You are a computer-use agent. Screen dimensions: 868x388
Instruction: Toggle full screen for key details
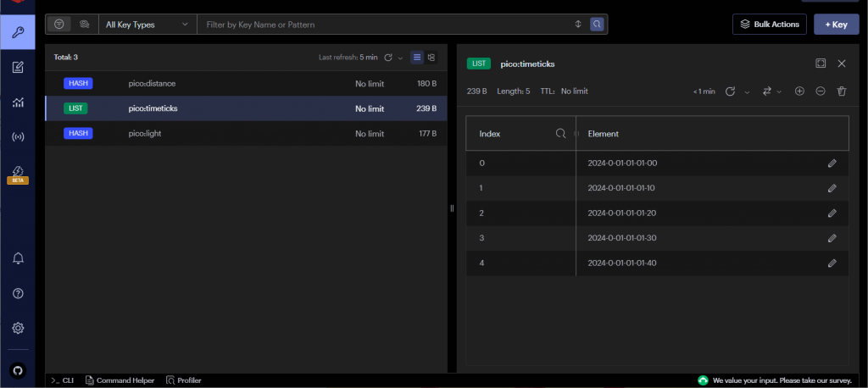821,64
